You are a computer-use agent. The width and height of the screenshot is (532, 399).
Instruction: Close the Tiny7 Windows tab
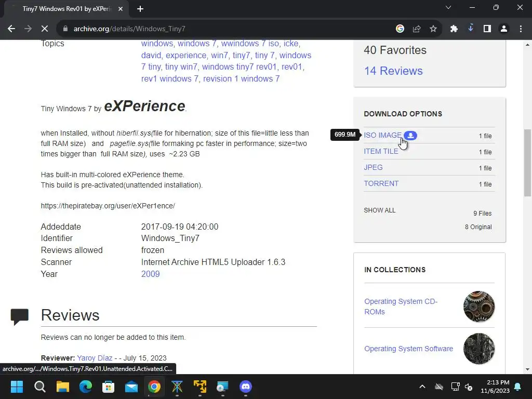coord(121,9)
